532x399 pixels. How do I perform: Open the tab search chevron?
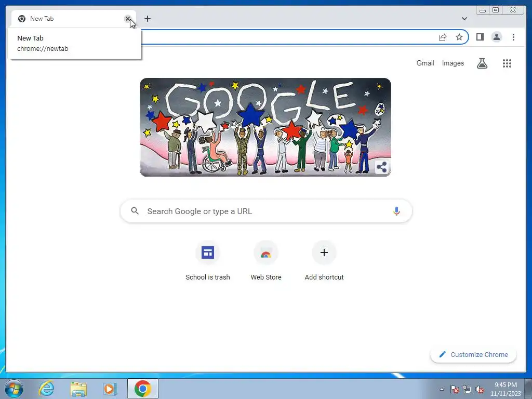coord(464,19)
